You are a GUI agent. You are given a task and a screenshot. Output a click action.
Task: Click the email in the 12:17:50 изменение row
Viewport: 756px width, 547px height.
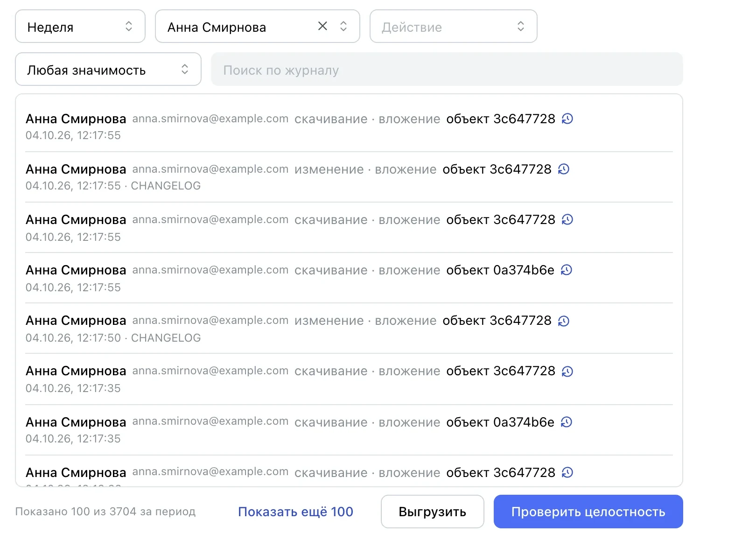point(210,321)
